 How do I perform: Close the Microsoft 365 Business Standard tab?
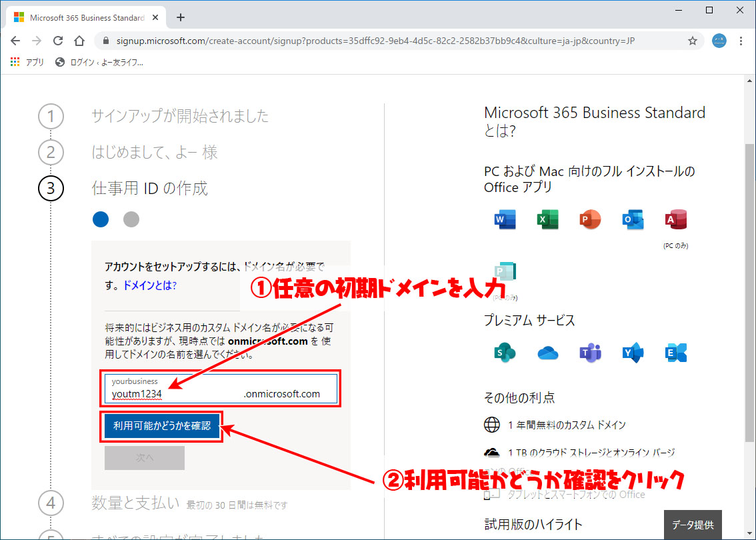[155, 17]
